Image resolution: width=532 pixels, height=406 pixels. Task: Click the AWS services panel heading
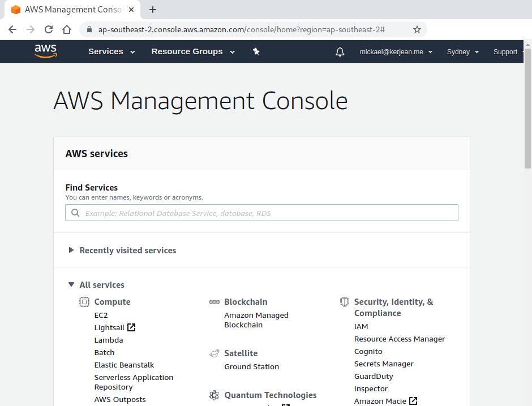[97, 153]
